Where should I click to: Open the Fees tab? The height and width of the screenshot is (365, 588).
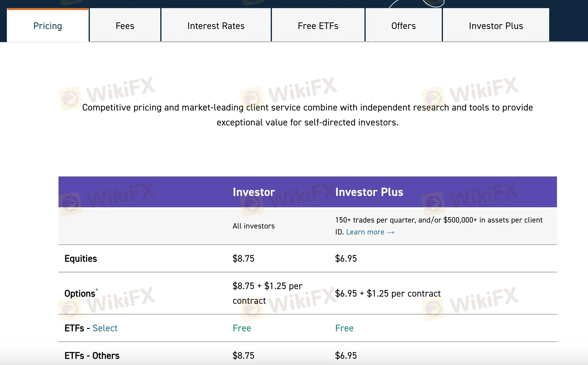(x=125, y=26)
